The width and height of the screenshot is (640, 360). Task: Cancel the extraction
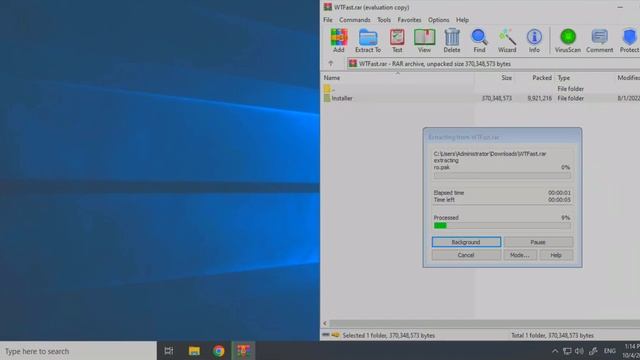(466, 255)
